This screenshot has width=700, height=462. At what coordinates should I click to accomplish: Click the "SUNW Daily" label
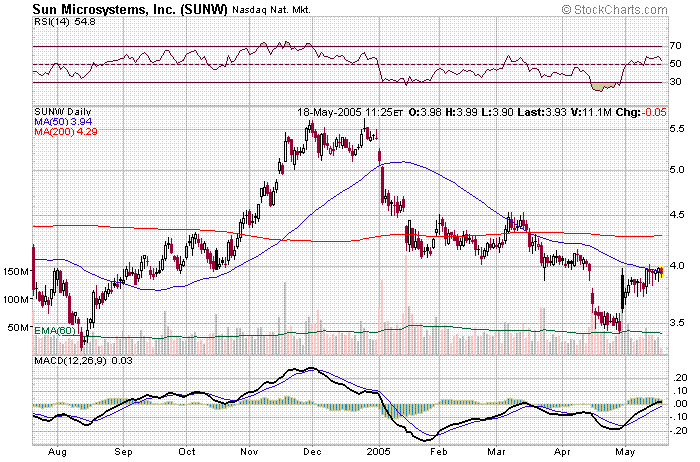[62, 112]
